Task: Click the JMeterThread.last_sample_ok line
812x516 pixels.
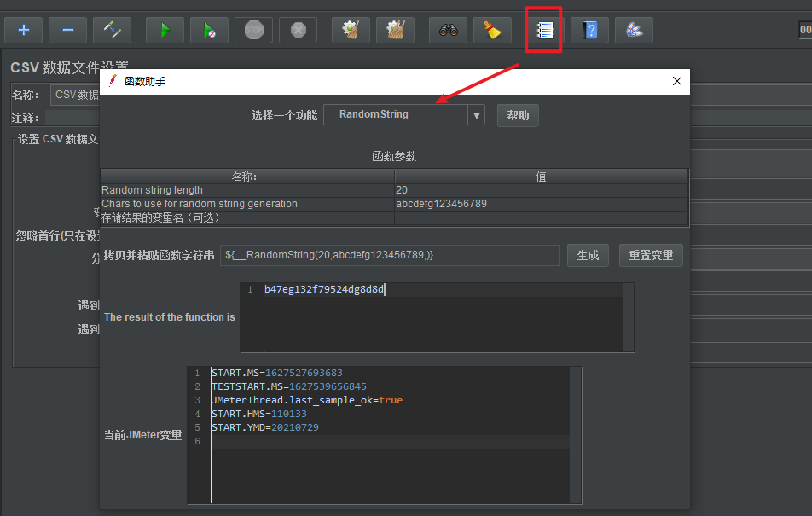Action: click(x=307, y=400)
